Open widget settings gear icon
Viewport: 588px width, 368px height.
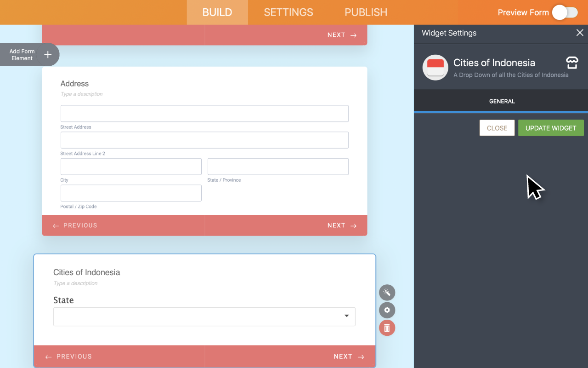pos(387,310)
